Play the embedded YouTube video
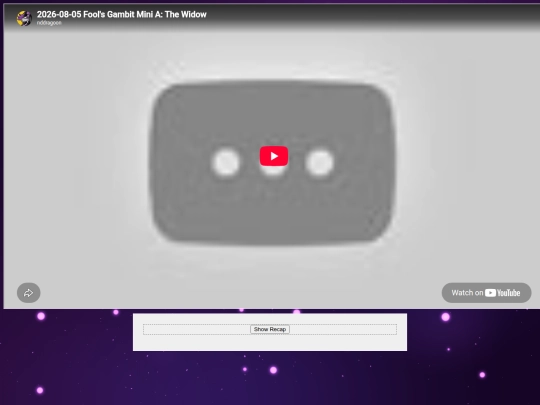 (274, 156)
